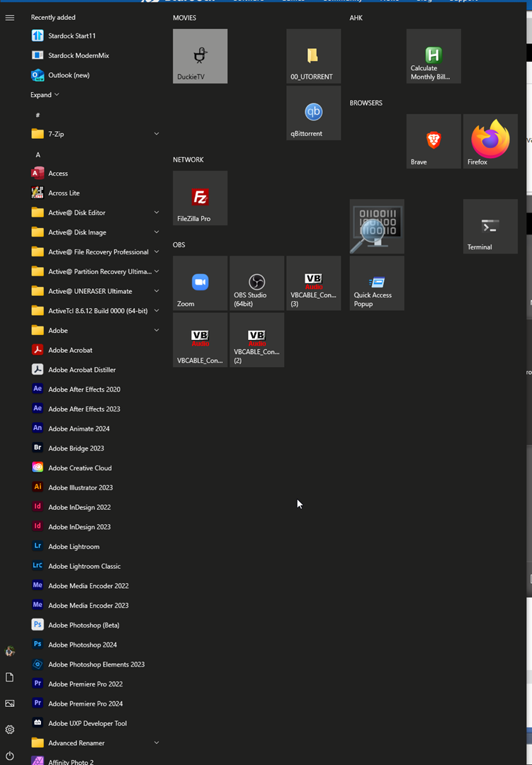The width and height of the screenshot is (532, 765).
Task: Click the AHK group title
Action: tap(356, 18)
